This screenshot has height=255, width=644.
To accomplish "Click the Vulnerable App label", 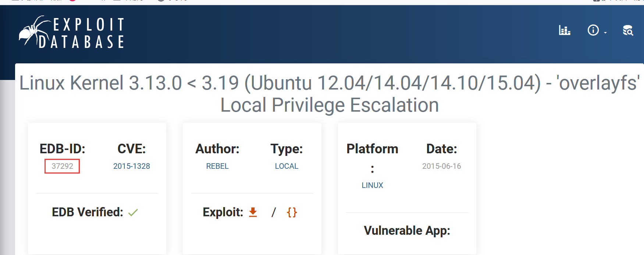I will 407,231.
